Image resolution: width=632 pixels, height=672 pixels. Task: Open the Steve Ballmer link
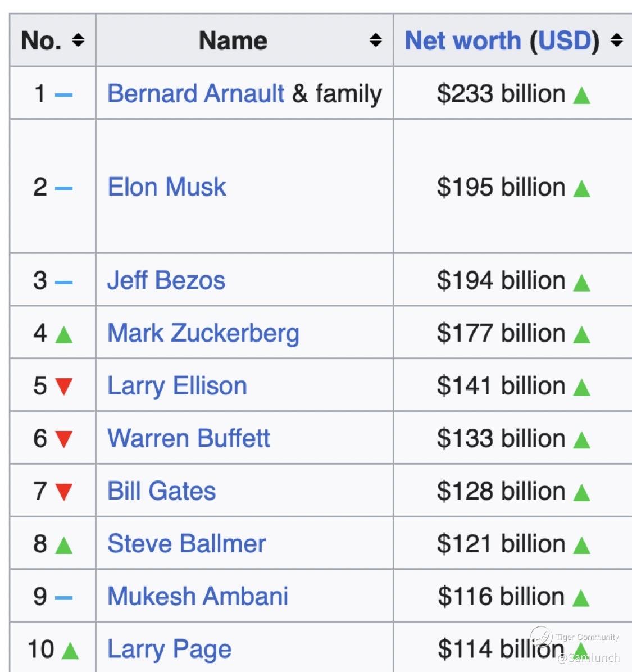coord(187,543)
